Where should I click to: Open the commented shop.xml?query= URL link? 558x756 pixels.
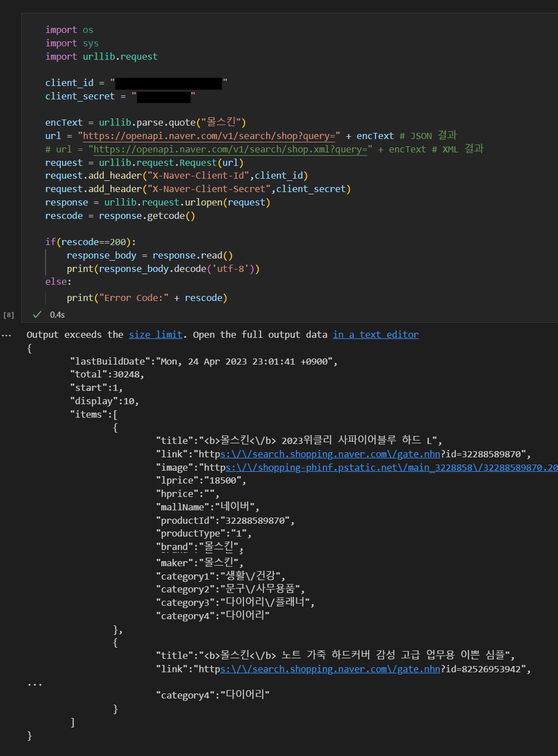tap(230, 149)
